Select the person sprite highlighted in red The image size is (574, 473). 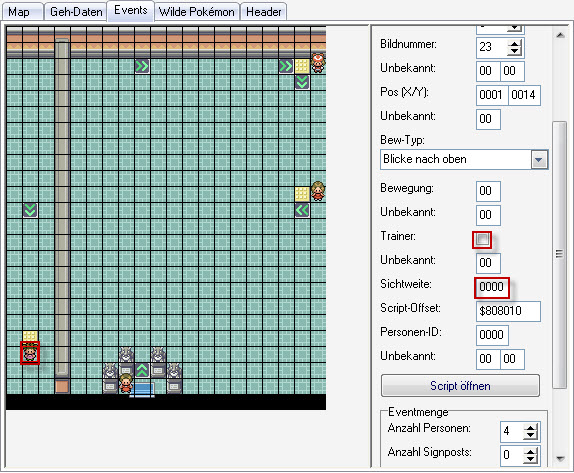pyautogui.click(x=30, y=353)
